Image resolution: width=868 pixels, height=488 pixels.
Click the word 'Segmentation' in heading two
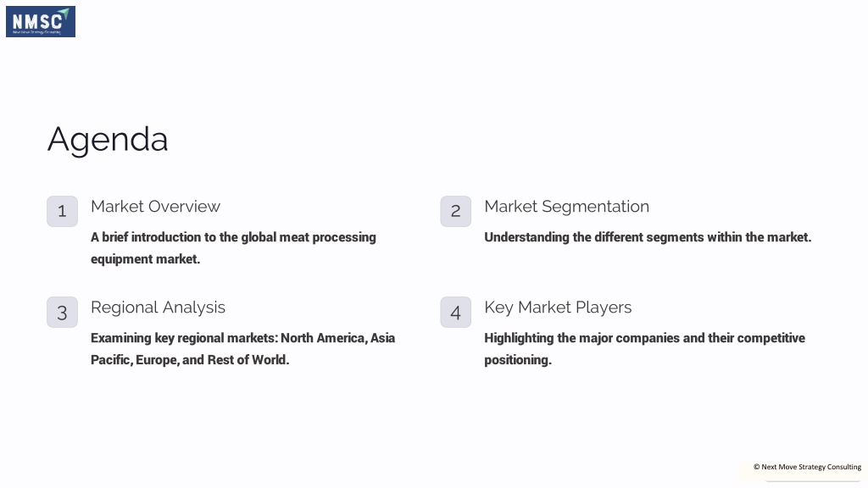point(595,207)
